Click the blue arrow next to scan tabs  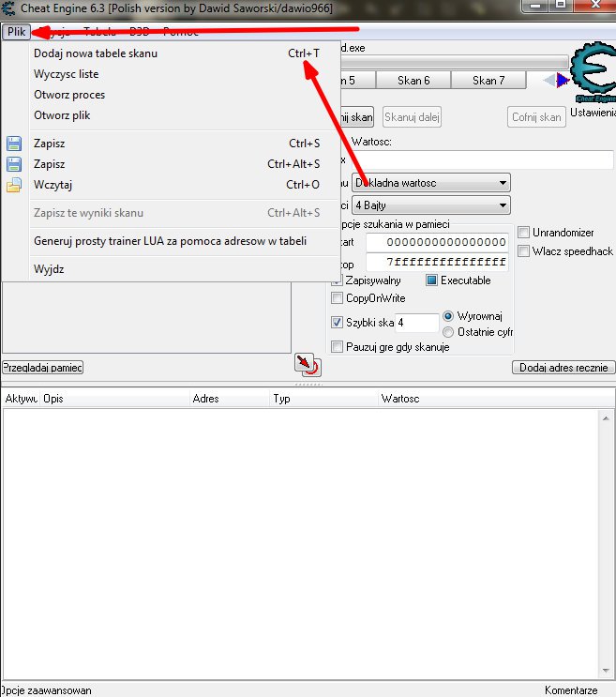(563, 81)
